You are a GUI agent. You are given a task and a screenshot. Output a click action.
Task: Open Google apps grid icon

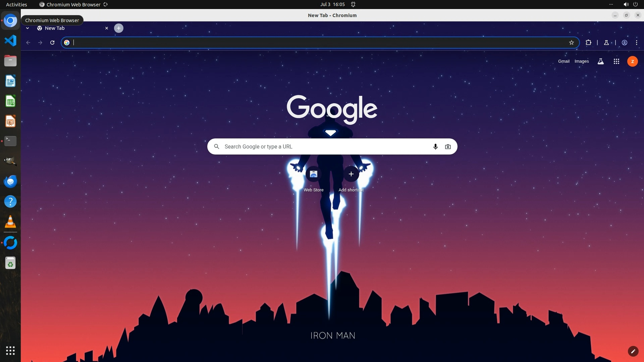click(616, 61)
